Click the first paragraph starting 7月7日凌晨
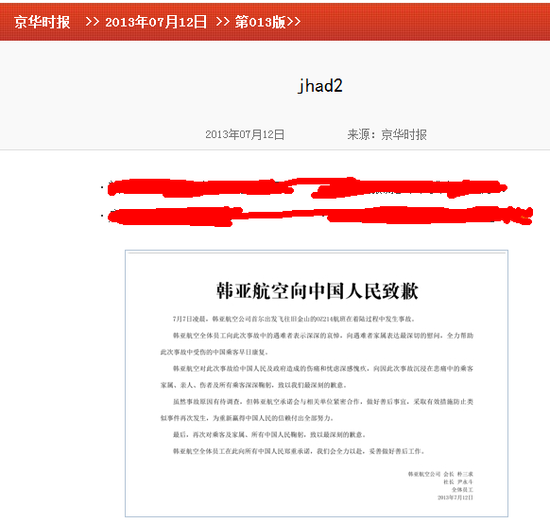Viewport: 550px width, 523px height. (x=294, y=319)
